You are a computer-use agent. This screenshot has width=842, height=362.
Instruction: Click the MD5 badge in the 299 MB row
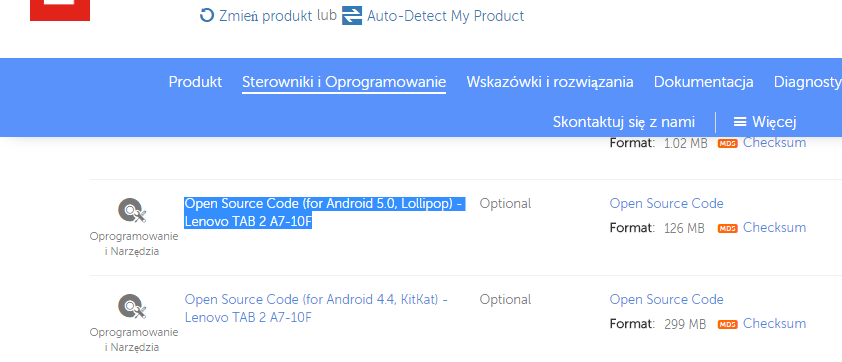click(728, 324)
